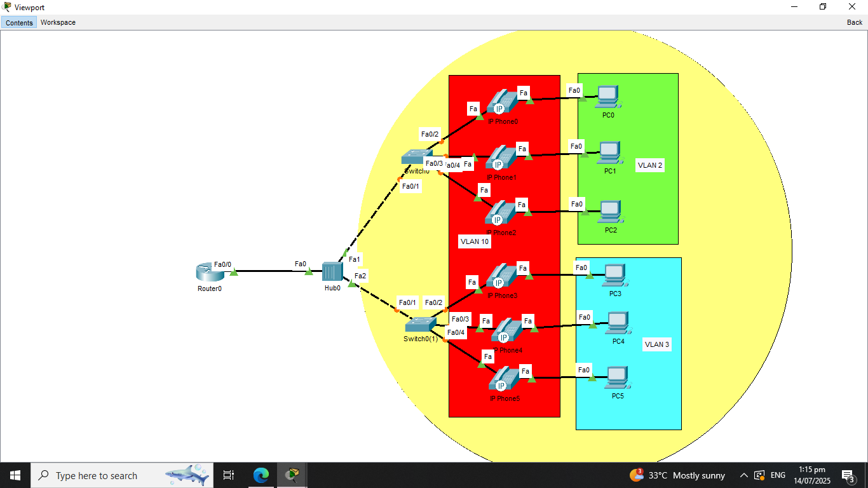The image size is (868, 488).
Task: Click the VLAN 2 label
Action: (650, 165)
